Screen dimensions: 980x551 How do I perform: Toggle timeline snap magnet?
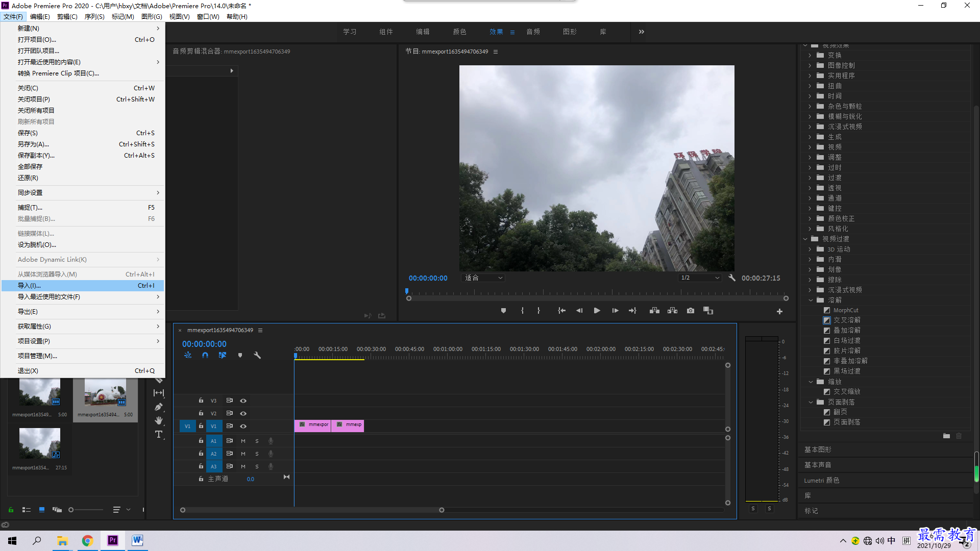pos(205,355)
